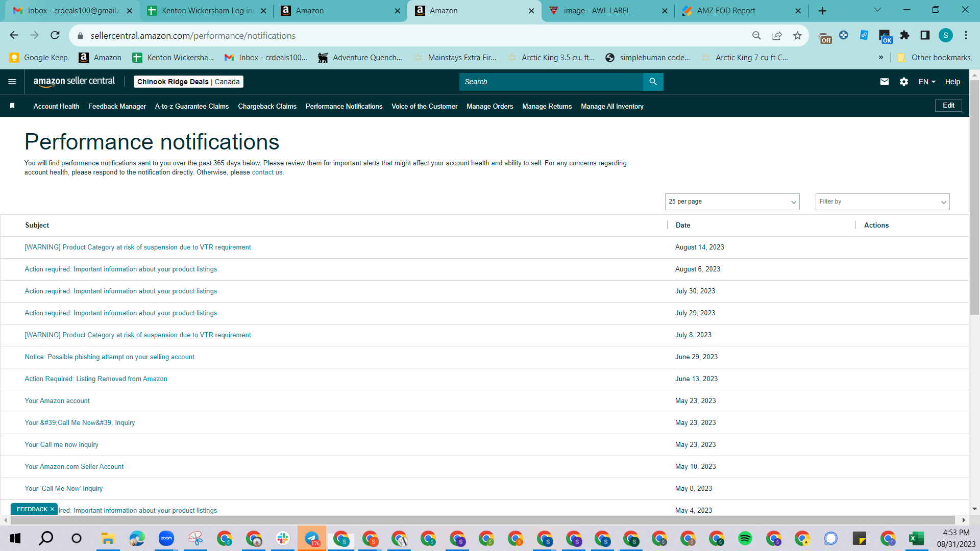Open the Google Keep bookmark
The height and width of the screenshot is (551, 980).
click(x=39, y=58)
